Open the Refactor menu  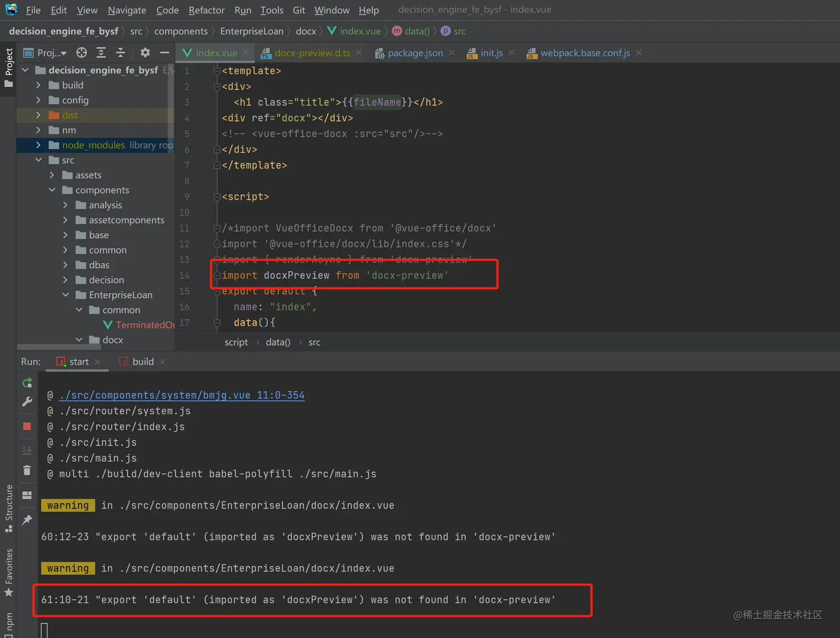pos(206,10)
